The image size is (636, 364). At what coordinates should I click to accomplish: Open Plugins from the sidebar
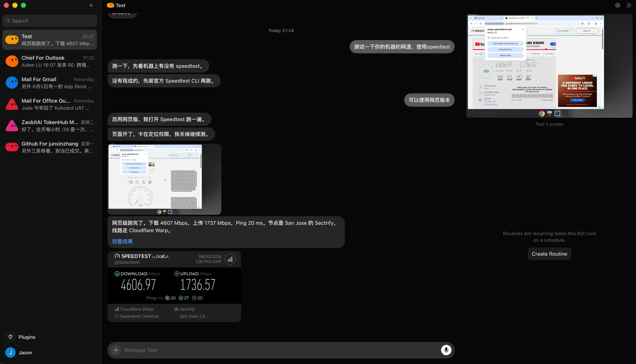click(21, 337)
